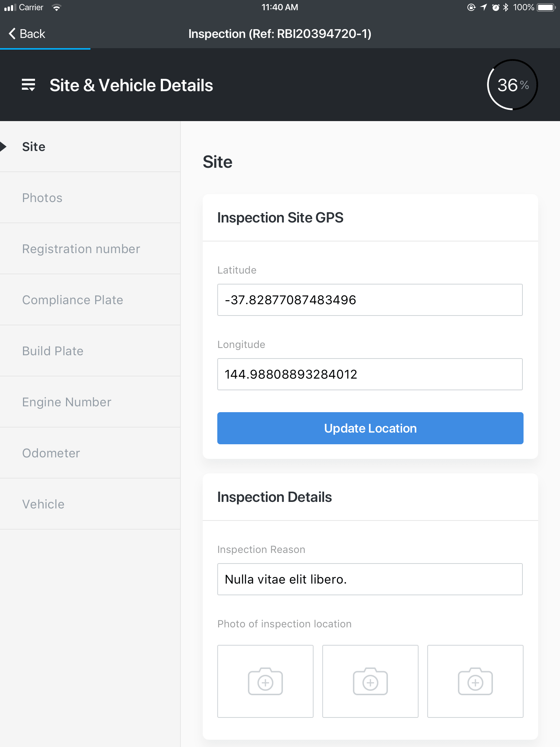Viewport: 560px width, 747px height.
Task: Add photo in middle camera slot
Action: (370, 681)
